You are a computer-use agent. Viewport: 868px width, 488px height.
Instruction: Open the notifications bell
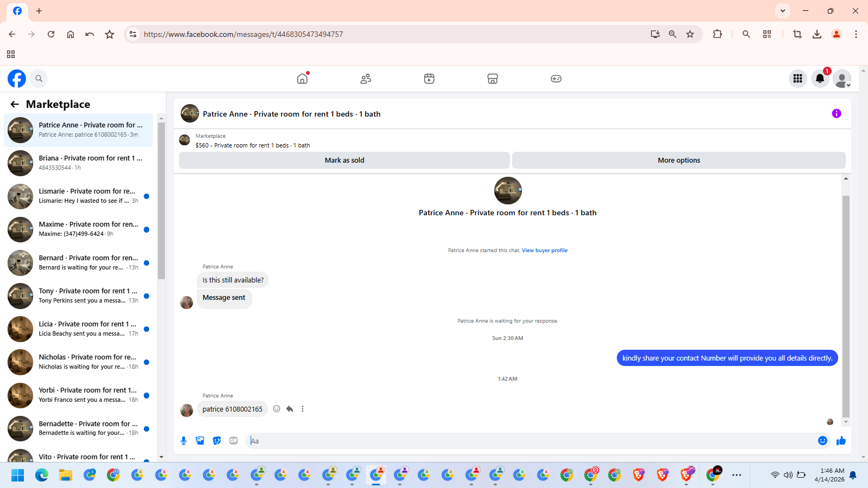820,79
